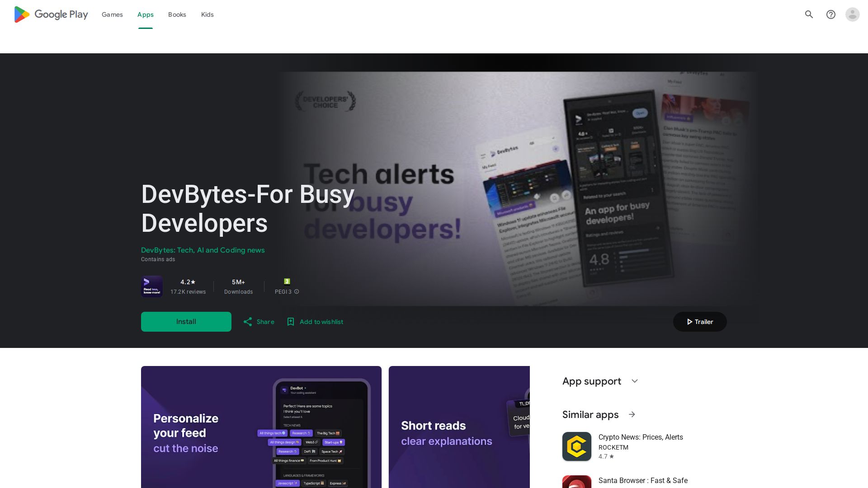Open the Games tab
The image size is (868, 488).
tap(112, 14)
